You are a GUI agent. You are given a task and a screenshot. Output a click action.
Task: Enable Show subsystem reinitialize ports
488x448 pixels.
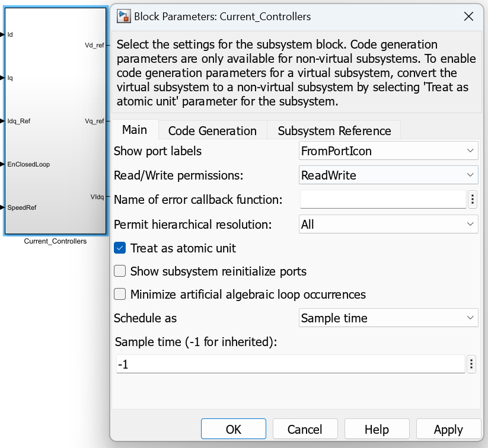[x=120, y=271]
